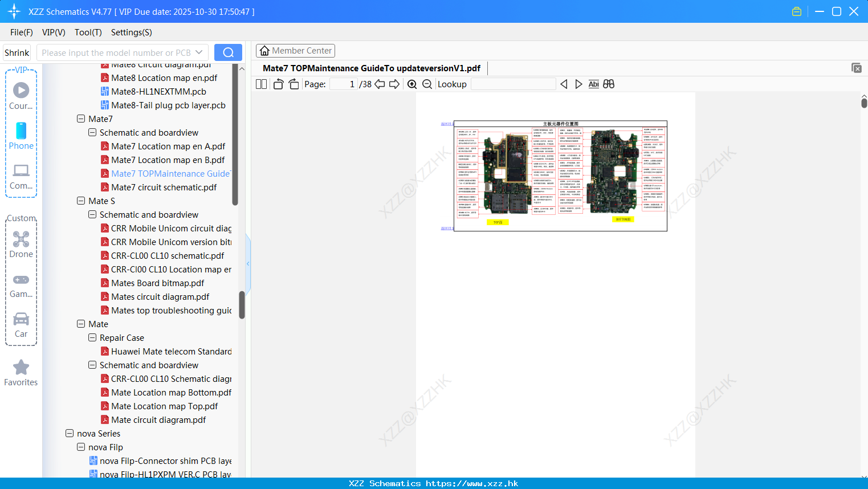Select the Phone category
This screenshot has width=868, height=489.
21,136
